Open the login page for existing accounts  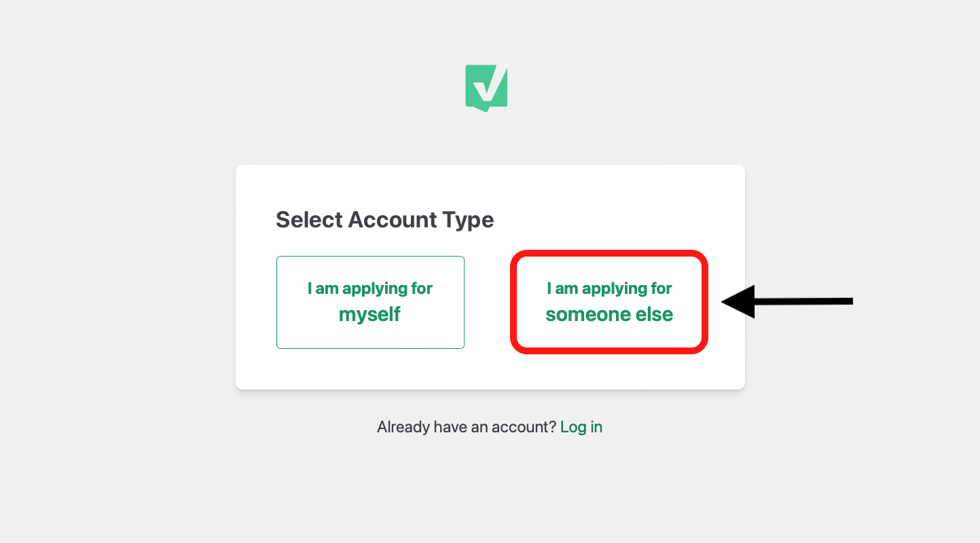tap(581, 426)
